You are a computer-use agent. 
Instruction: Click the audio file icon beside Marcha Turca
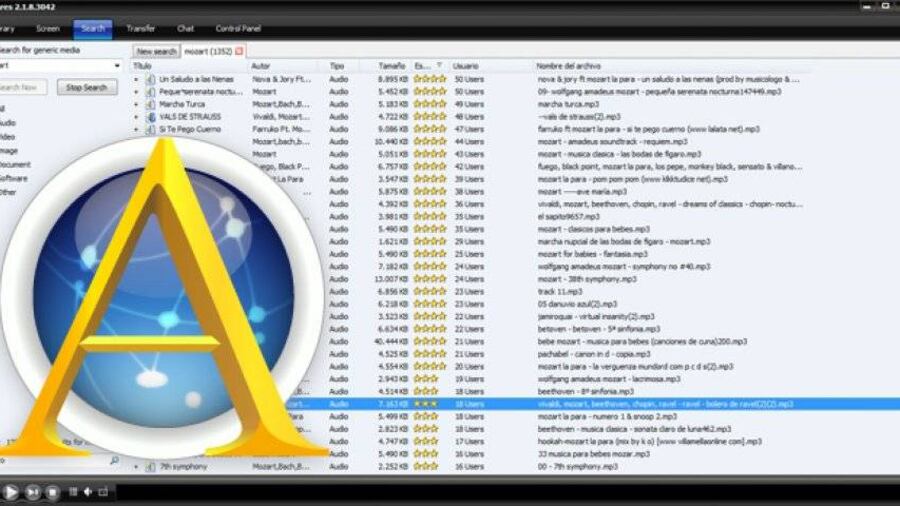point(150,104)
